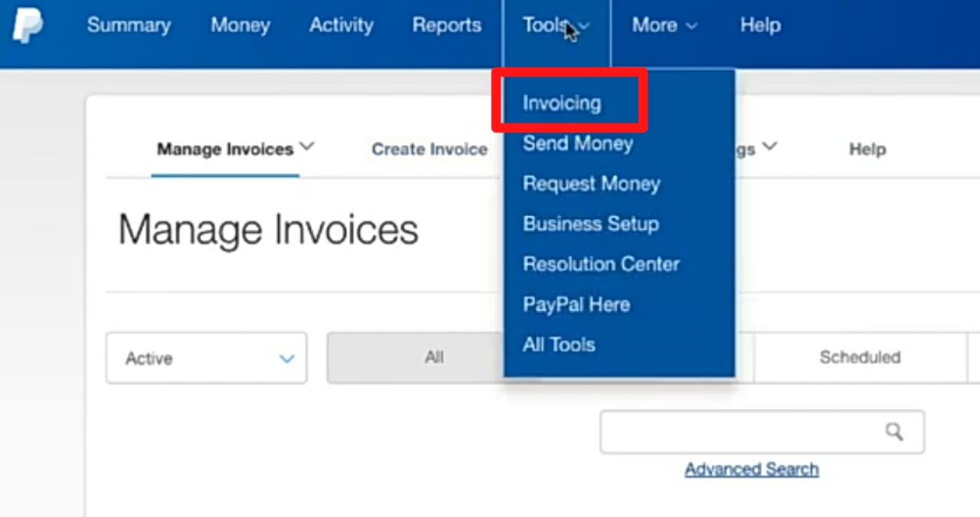Open Reports from the top navigation
Viewport: 980px width, 517px height.
(446, 25)
